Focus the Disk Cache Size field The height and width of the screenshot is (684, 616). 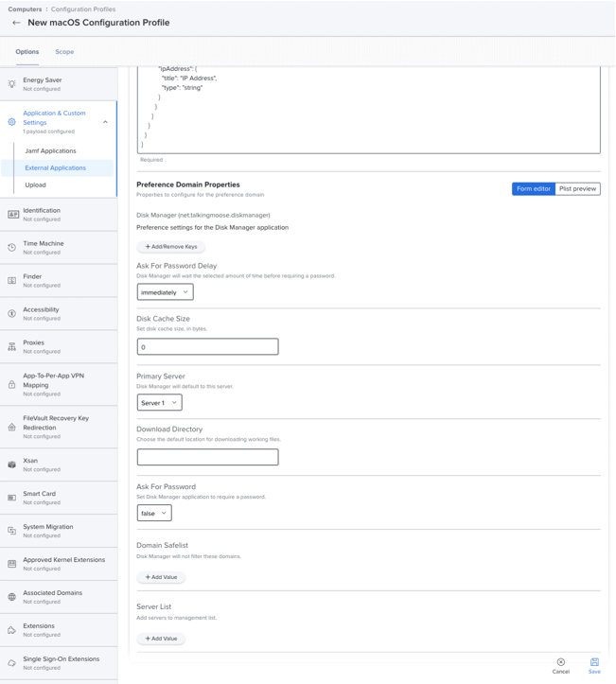tap(207, 347)
